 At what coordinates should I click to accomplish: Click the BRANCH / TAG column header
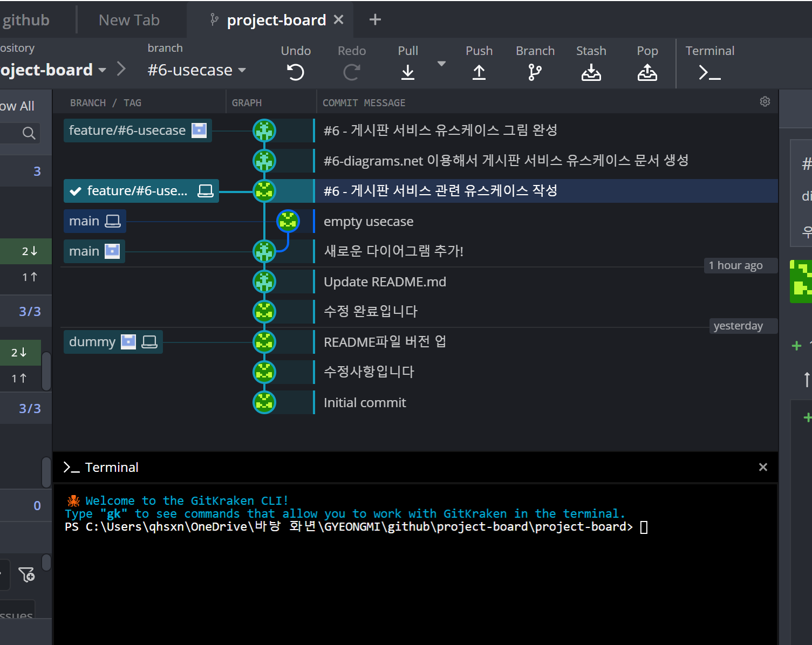[106, 102]
